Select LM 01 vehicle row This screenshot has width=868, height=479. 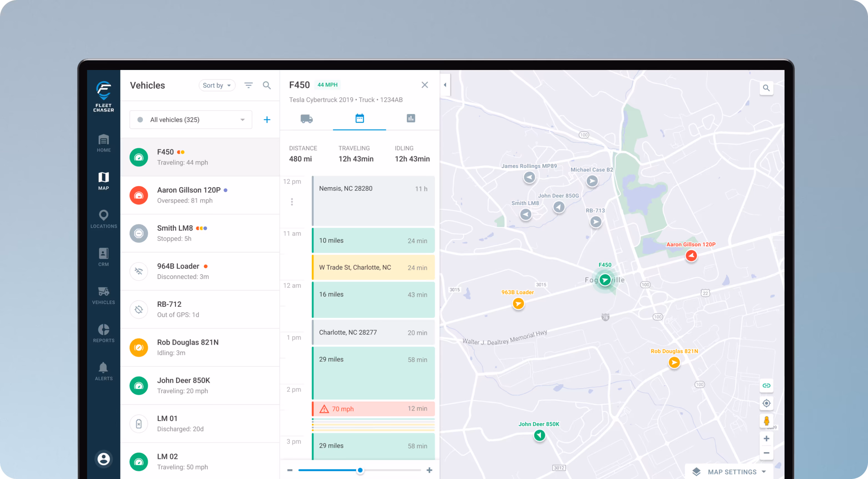200,424
